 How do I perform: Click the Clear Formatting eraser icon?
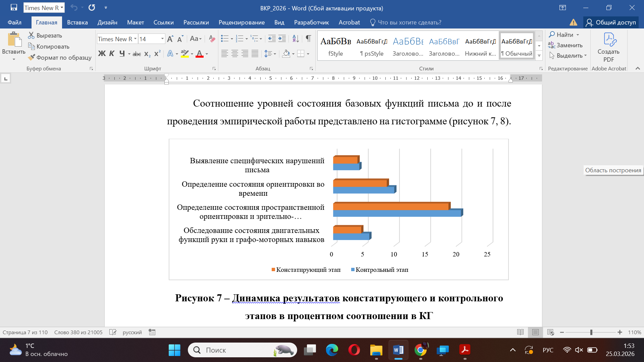tap(212, 39)
